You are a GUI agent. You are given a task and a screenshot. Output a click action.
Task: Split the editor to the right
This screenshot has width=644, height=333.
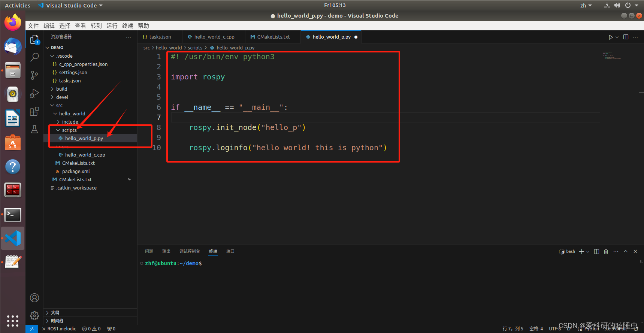[x=626, y=37]
